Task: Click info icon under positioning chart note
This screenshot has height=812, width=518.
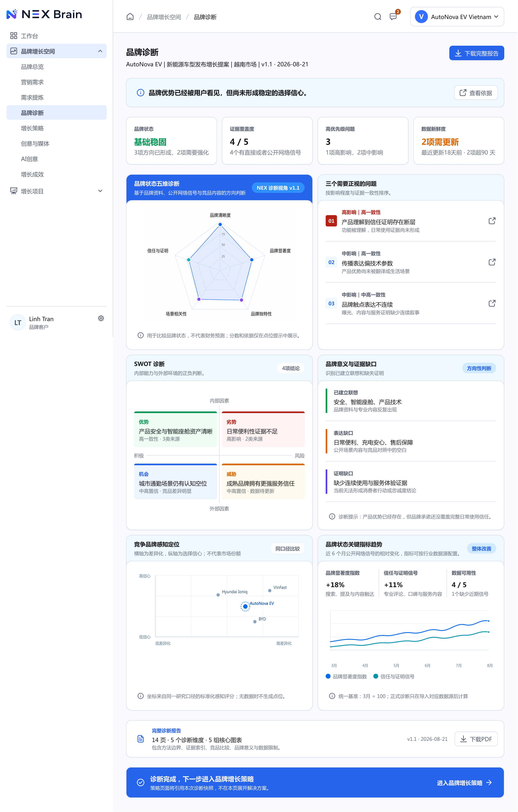Action: (x=141, y=696)
